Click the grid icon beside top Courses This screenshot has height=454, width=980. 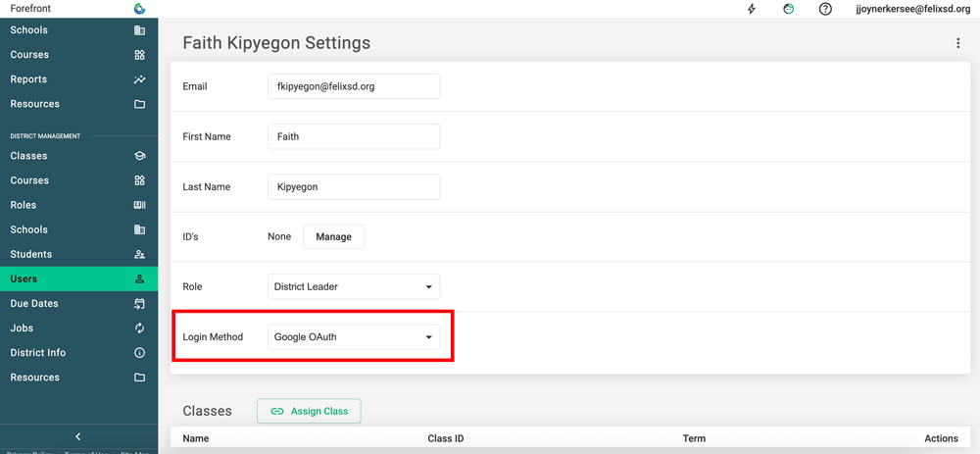point(139,54)
